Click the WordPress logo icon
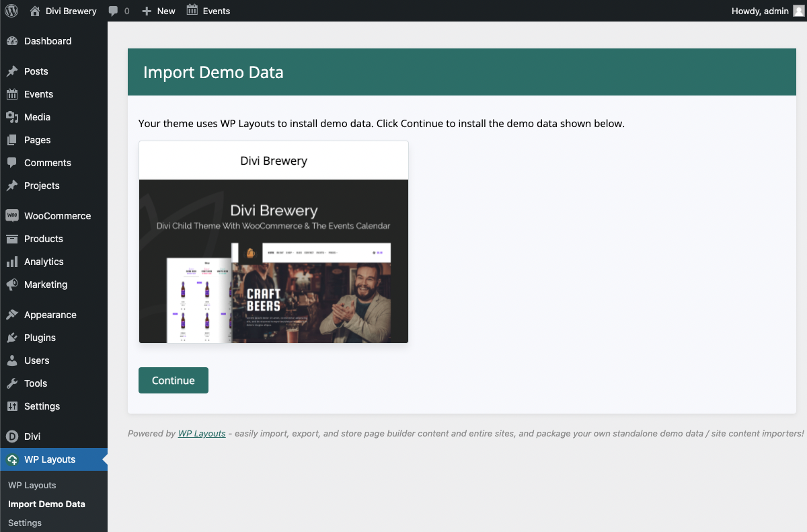The image size is (807, 532). 11,11
